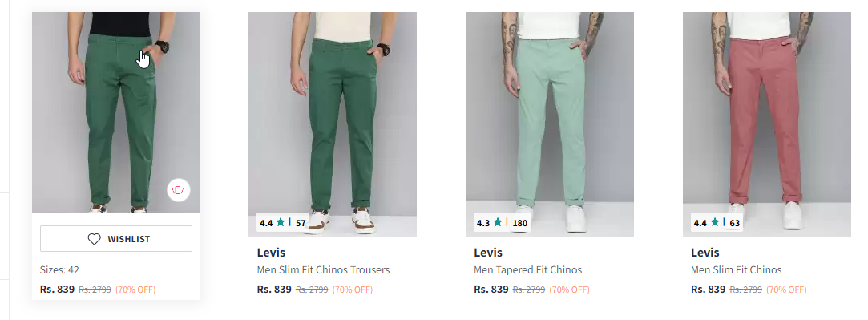Click Rs. 839 price under Tapered Fit Chinos

click(x=491, y=289)
